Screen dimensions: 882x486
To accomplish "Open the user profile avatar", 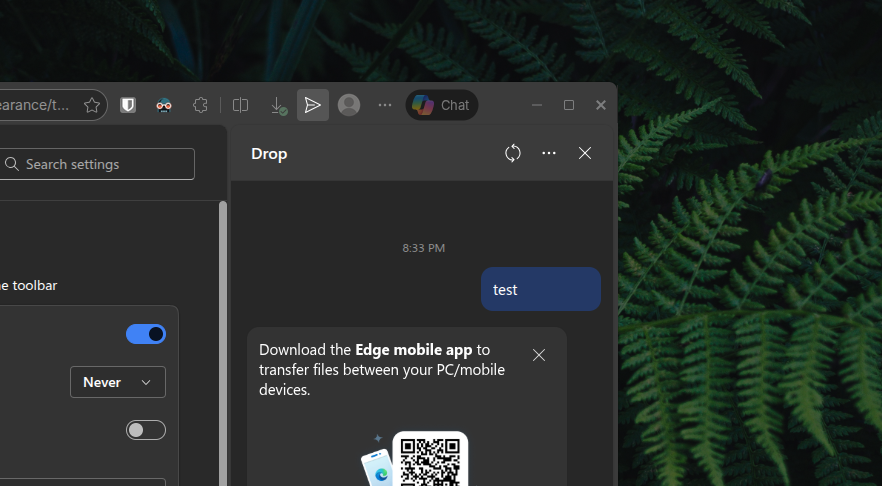I will click(349, 105).
